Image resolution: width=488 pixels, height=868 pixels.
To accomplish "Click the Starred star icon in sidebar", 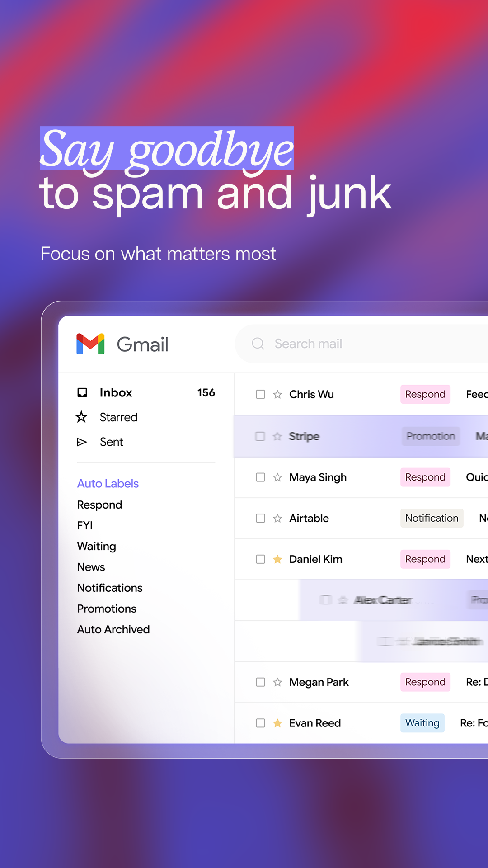I will [82, 416].
